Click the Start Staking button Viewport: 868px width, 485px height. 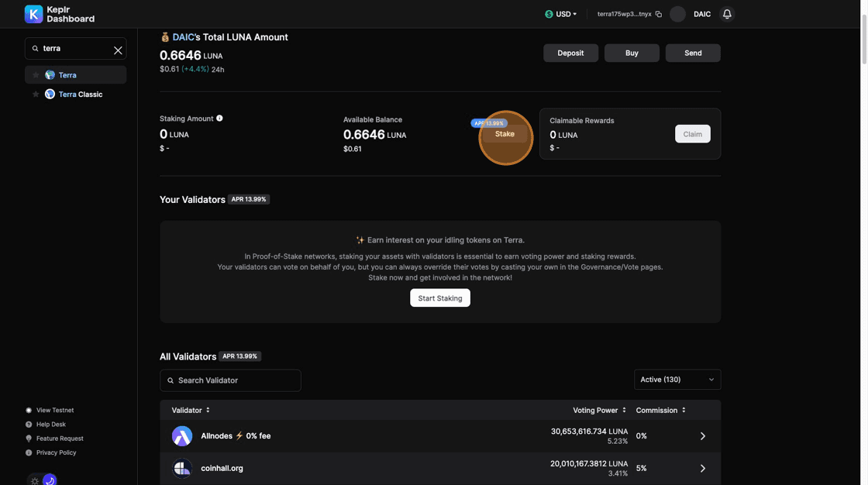pyautogui.click(x=439, y=298)
